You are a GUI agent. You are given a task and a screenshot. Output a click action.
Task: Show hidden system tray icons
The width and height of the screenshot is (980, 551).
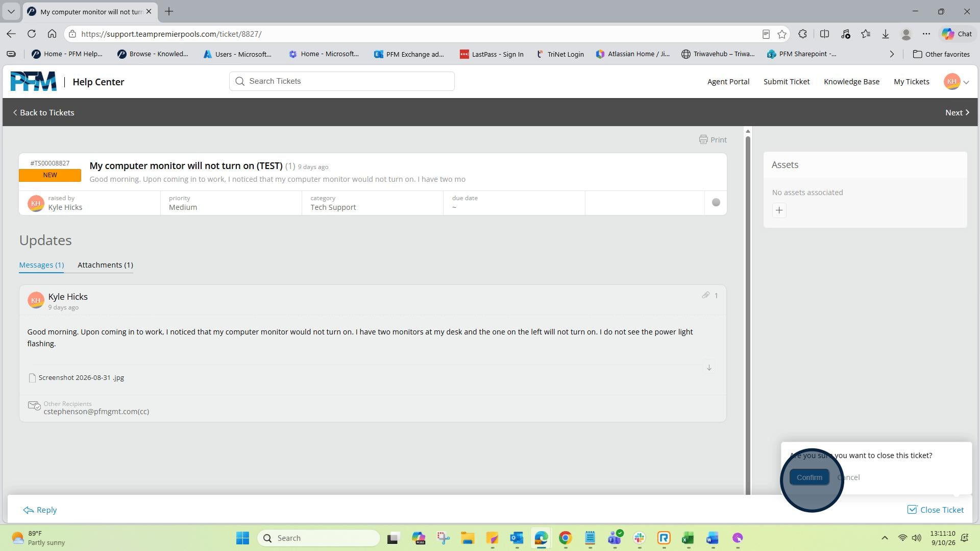click(x=885, y=538)
